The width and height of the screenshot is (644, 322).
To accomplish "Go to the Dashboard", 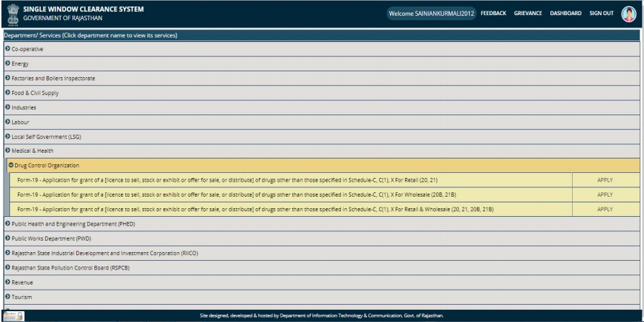I will click(x=566, y=14).
